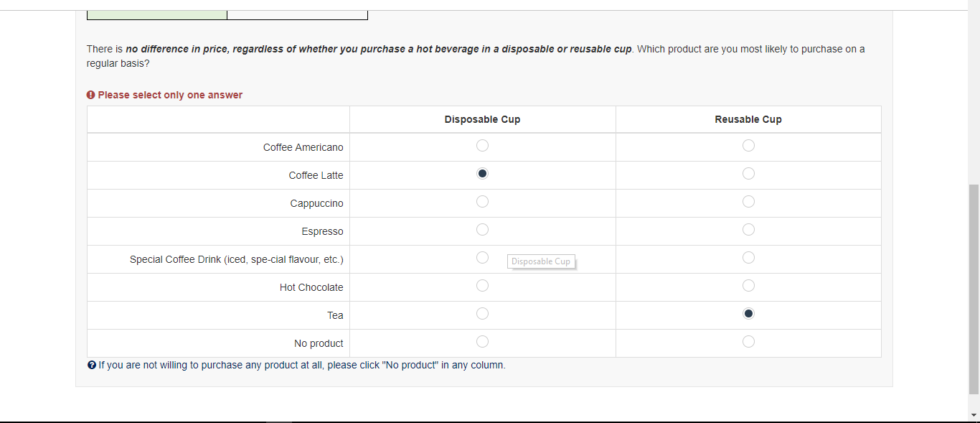
Task: Click the Reusable Cup column header
Action: tap(748, 119)
